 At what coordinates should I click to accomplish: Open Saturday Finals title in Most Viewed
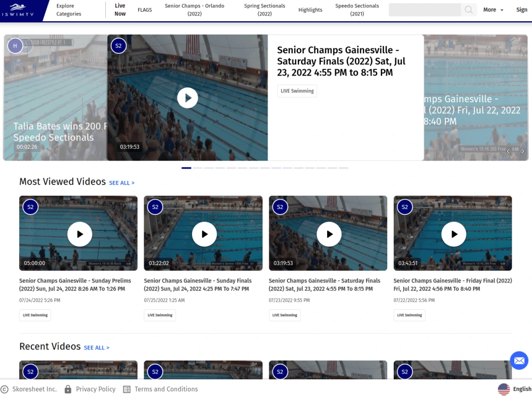[325, 285]
